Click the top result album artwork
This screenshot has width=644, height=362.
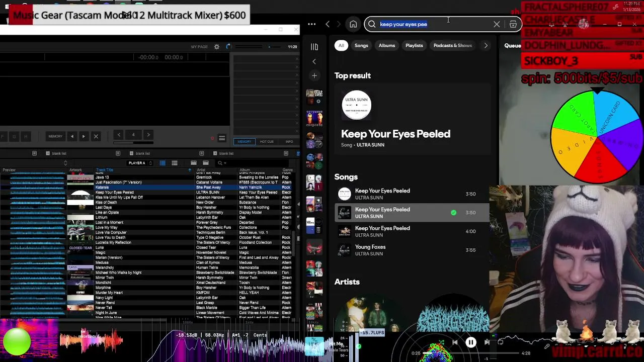356,105
